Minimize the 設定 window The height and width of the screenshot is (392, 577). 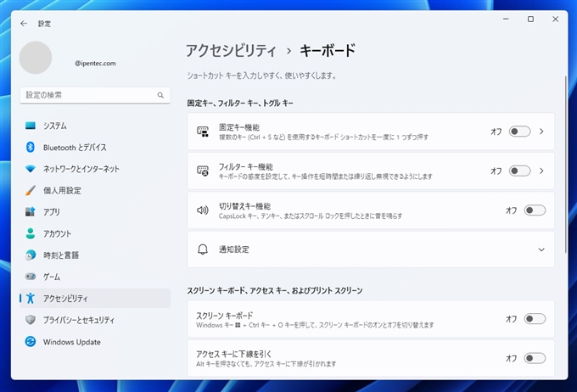tap(506, 20)
